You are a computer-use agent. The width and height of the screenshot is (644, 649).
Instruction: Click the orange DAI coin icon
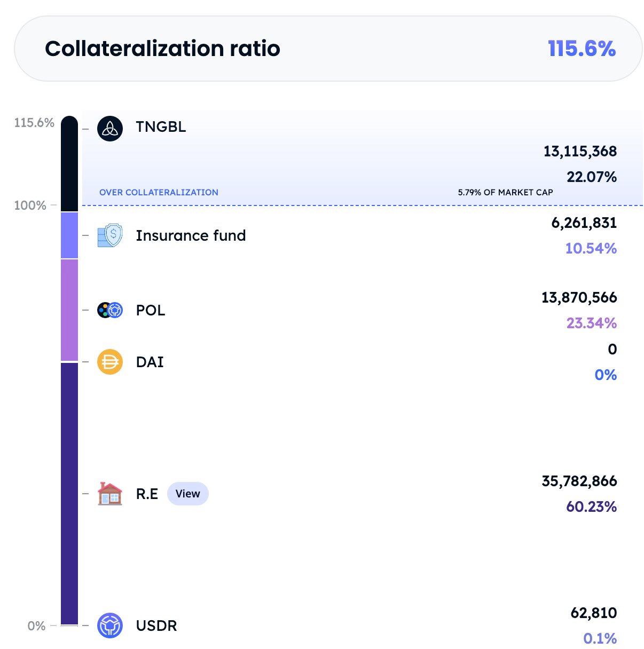point(109,362)
